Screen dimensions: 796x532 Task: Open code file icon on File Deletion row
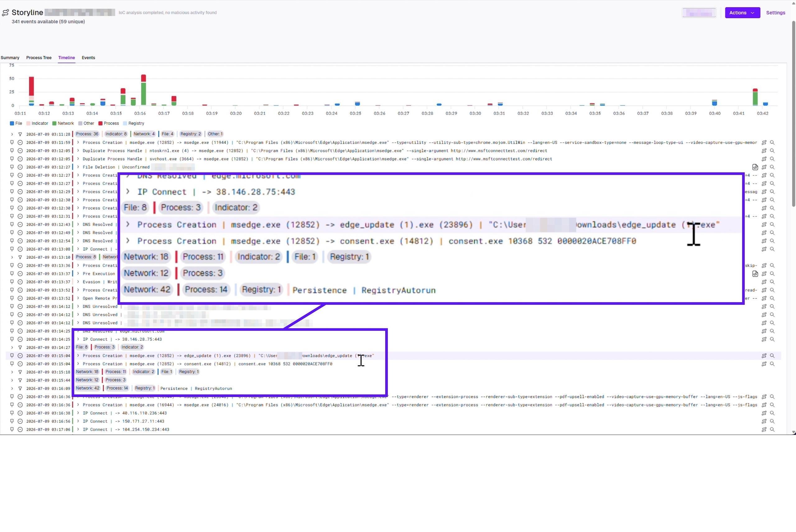[x=755, y=167]
